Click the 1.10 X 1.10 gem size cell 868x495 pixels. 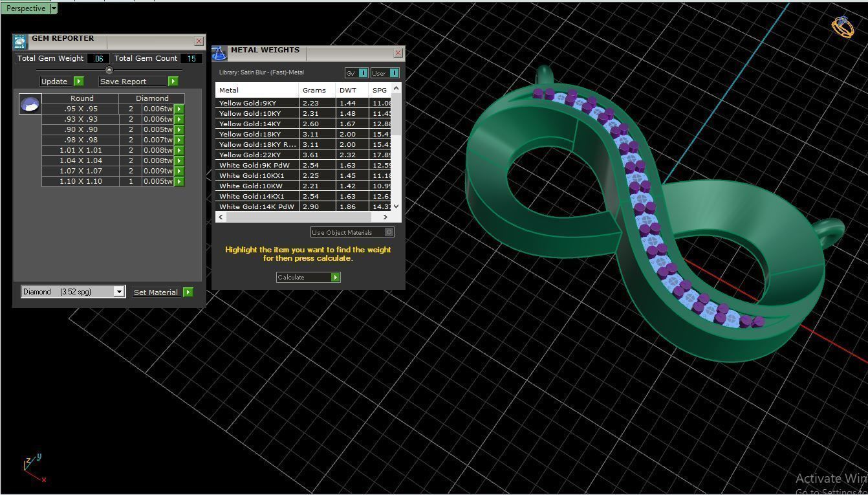pos(81,181)
